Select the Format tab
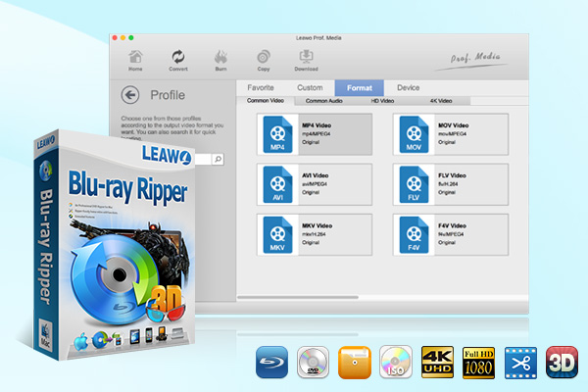Image resolution: width=588 pixels, height=392 pixels. tap(360, 88)
